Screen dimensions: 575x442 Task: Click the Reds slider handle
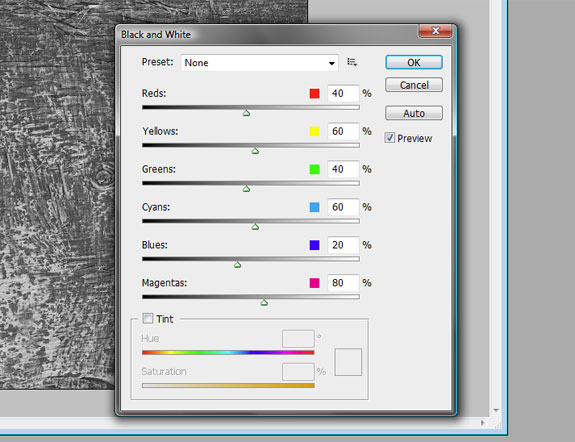coord(246,113)
